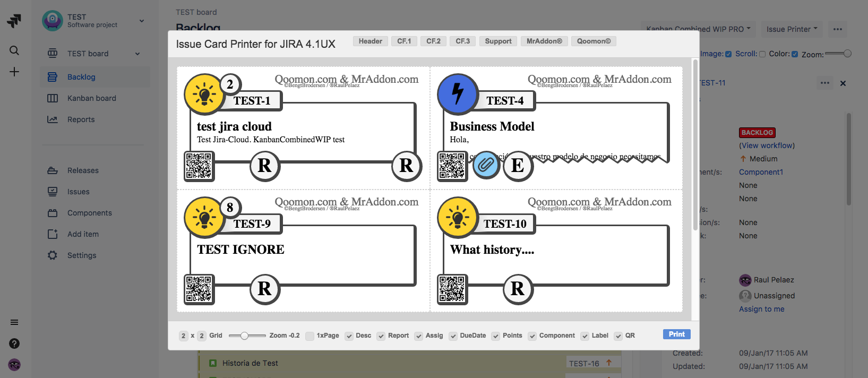Click the plus create icon
Viewport: 868px width, 378px height.
(x=14, y=72)
